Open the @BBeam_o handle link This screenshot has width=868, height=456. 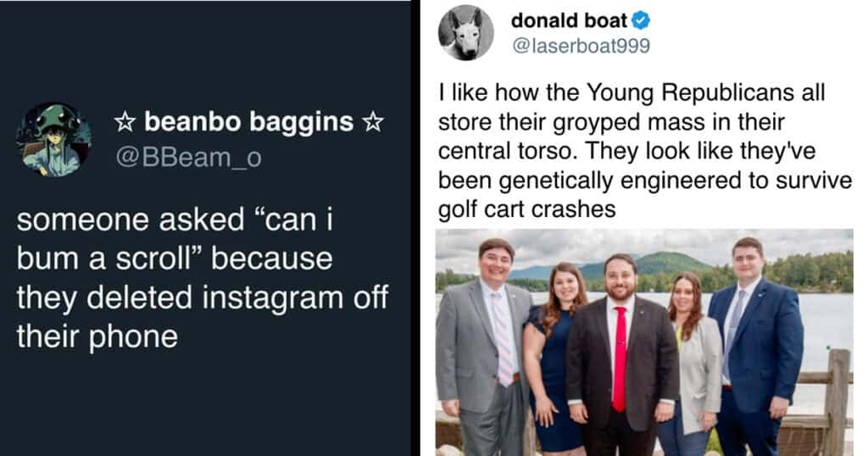click(x=187, y=158)
